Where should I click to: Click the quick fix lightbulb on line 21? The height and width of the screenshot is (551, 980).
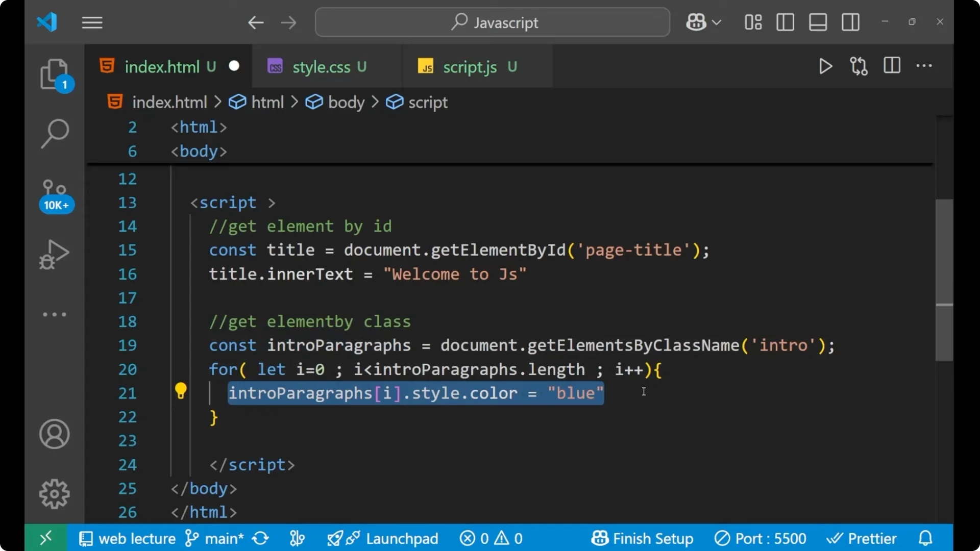[x=181, y=391]
